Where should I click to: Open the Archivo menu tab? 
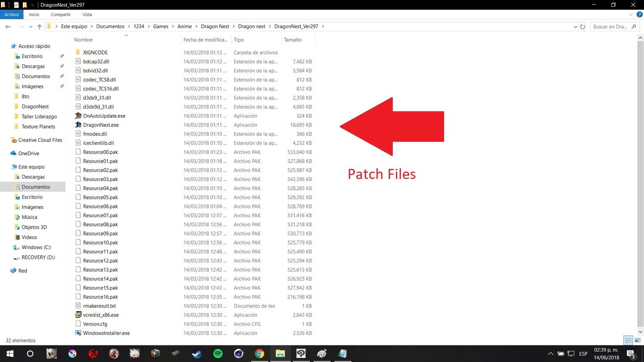click(x=12, y=15)
